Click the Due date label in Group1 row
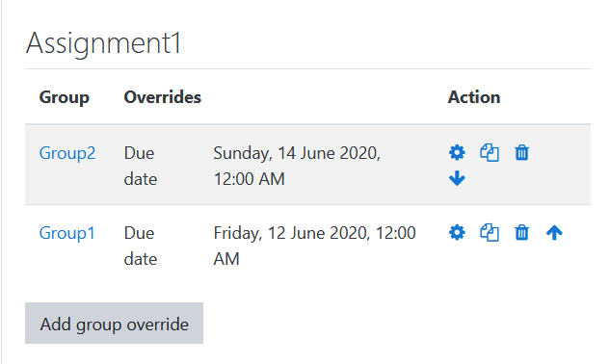 tap(141, 247)
